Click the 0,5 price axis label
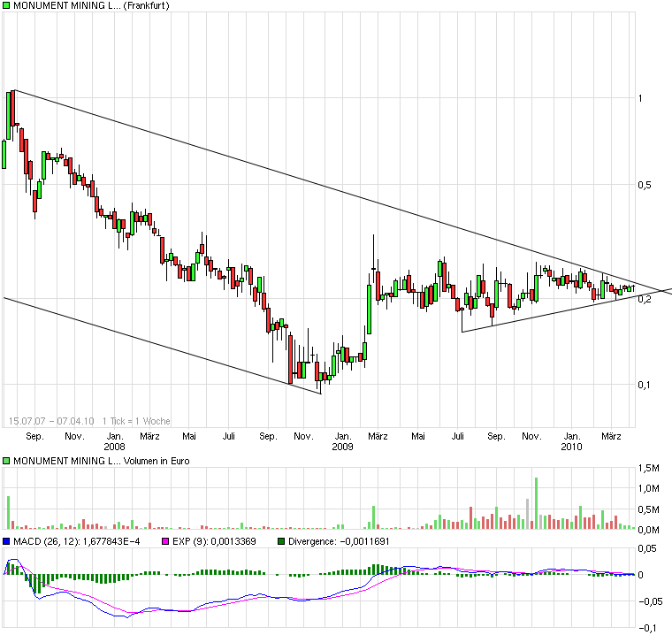 (x=644, y=185)
